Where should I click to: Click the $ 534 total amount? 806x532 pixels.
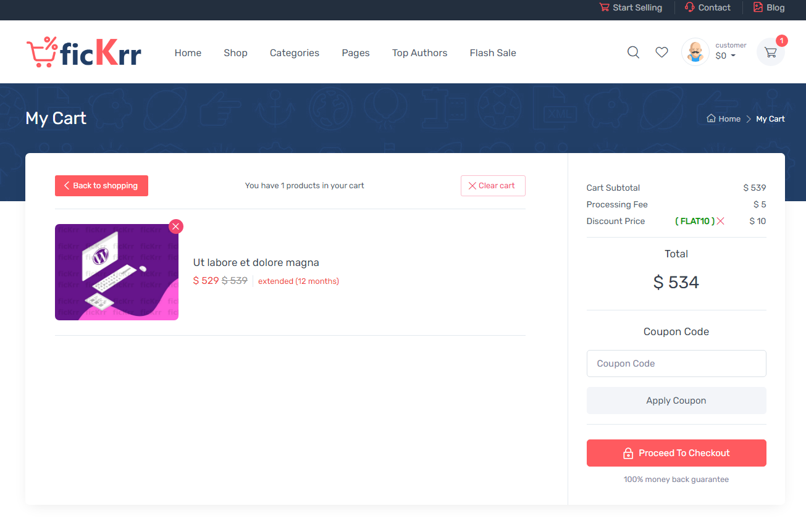[676, 282]
